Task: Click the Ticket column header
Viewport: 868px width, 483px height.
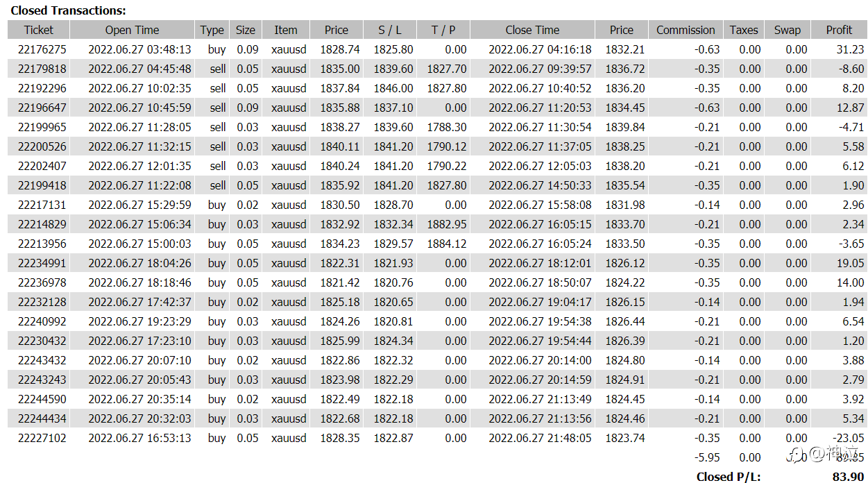Action: point(38,30)
